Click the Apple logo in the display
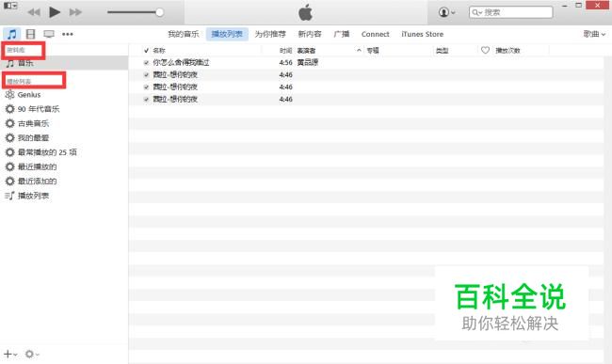 pyautogui.click(x=306, y=12)
